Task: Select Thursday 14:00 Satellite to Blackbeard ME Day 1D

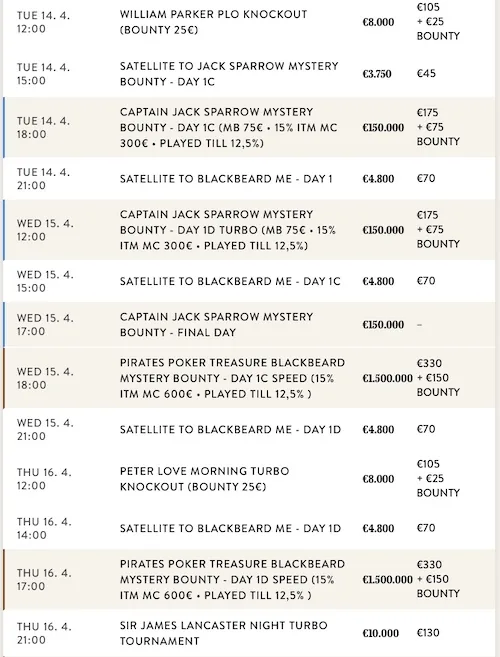Action: 249,528
